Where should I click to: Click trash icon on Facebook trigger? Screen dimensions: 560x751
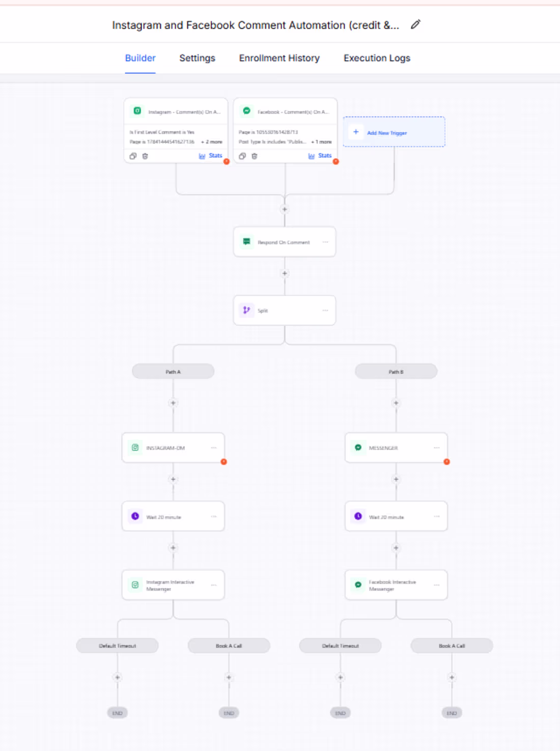click(x=255, y=156)
